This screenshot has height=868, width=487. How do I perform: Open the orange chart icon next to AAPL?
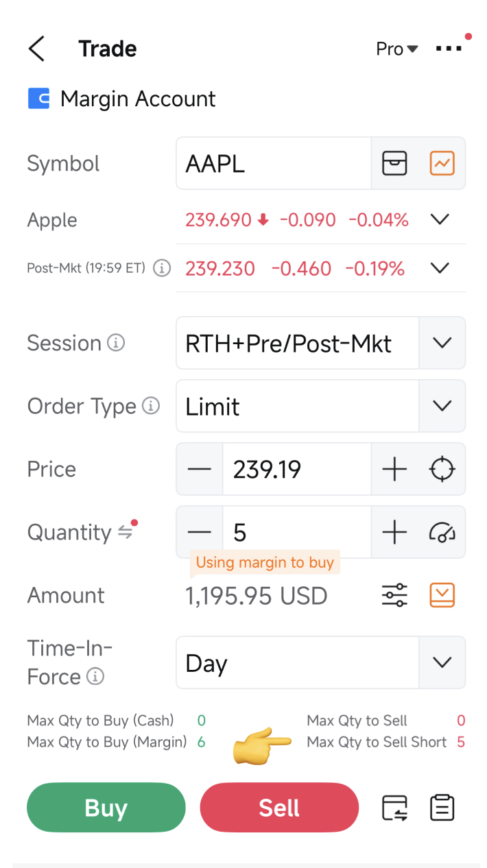click(x=442, y=163)
